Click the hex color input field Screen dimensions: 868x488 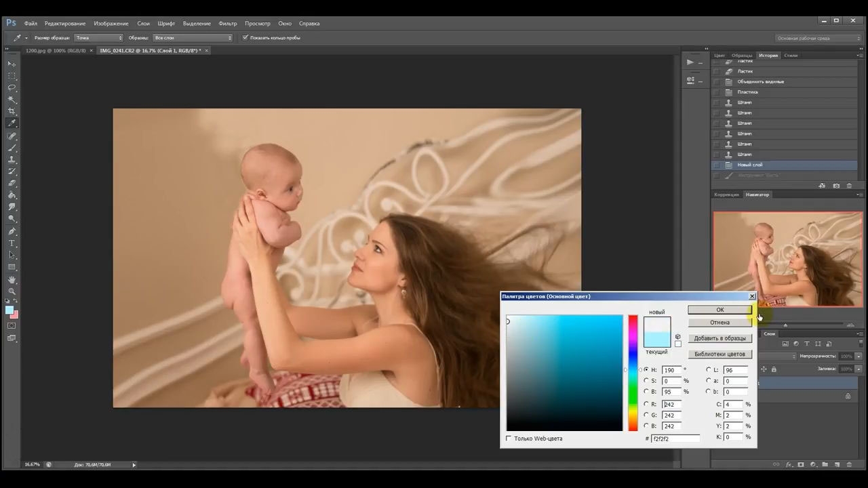[675, 439]
